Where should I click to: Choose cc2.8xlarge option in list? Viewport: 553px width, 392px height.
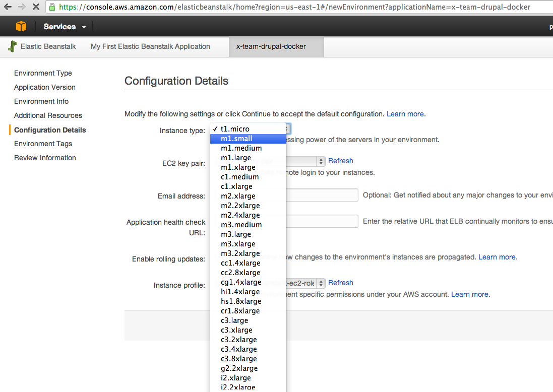pyautogui.click(x=248, y=273)
